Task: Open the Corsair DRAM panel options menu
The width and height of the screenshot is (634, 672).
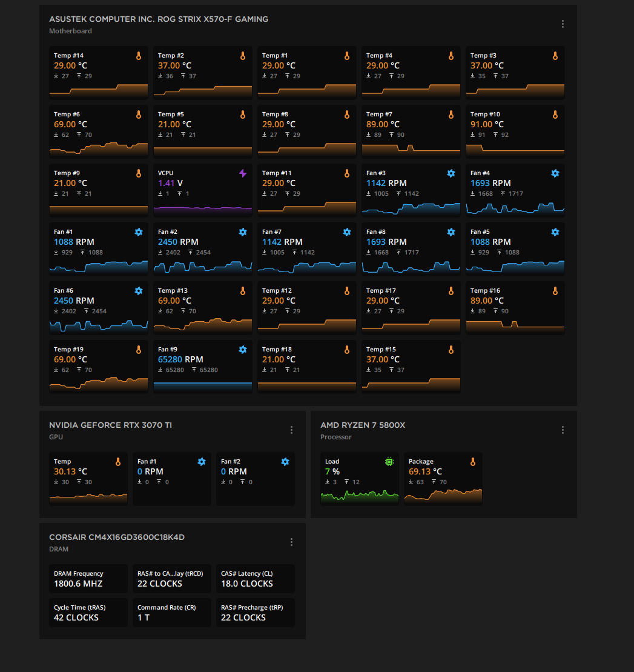Action: click(x=291, y=542)
